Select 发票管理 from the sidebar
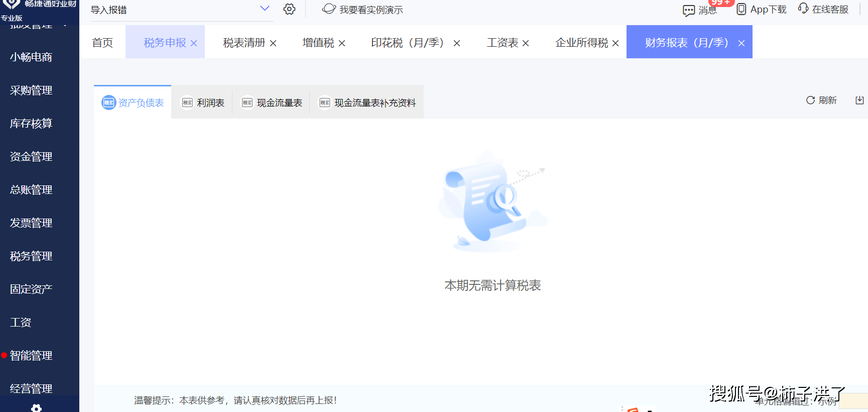This screenshot has height=412, width=868. point(31,223)
